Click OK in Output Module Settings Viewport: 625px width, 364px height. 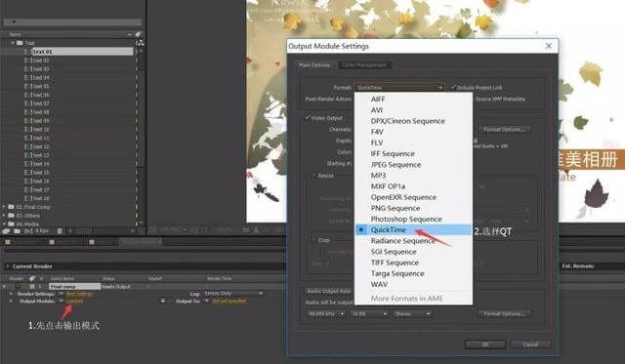point(485,344)
